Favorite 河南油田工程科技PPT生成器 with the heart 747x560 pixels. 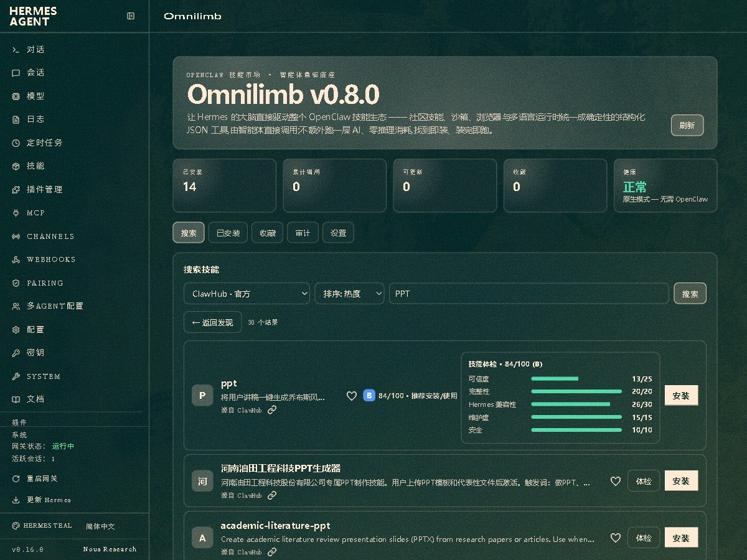tap(616, 481)
